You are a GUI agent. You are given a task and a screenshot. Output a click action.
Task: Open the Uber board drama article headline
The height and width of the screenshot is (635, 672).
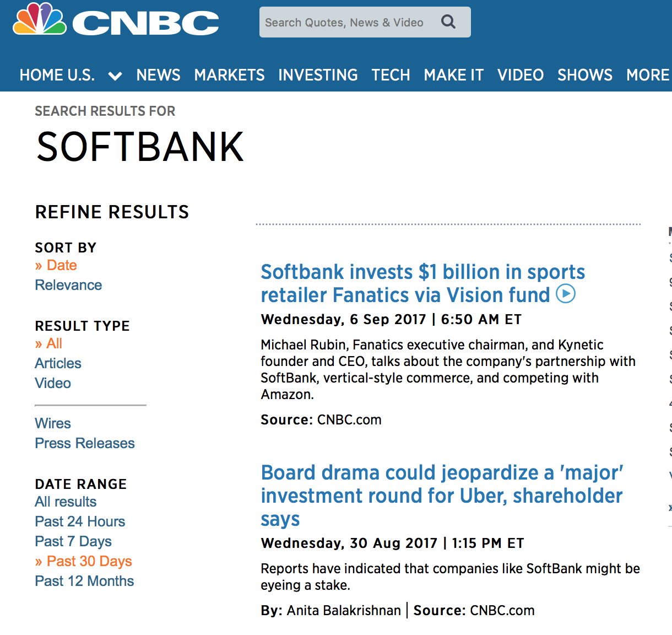click(x=442, y=496)
